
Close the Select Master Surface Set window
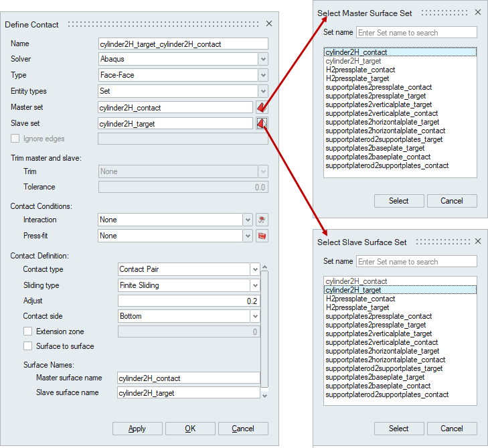click(477, 13)
